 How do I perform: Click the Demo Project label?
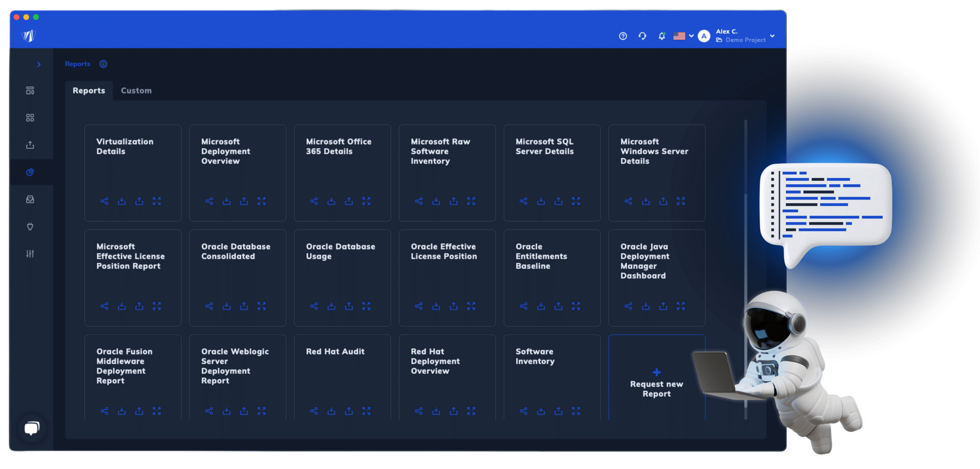click(x=745, y=40)
